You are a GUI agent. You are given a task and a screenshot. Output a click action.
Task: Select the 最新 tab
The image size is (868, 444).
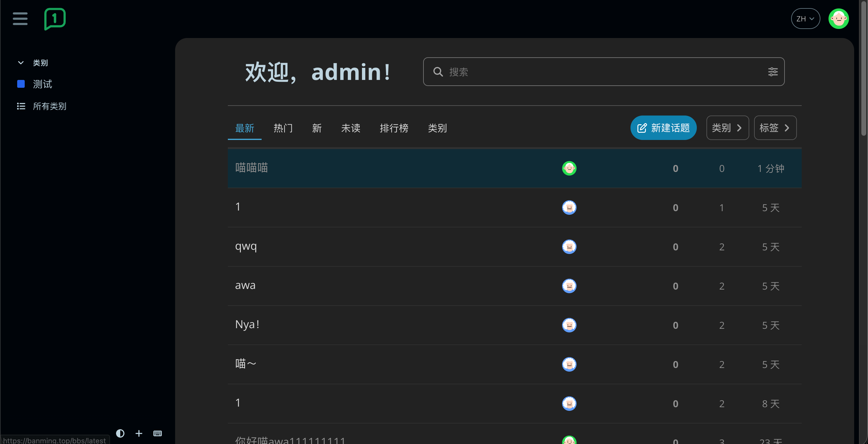[x=245, y=128]
